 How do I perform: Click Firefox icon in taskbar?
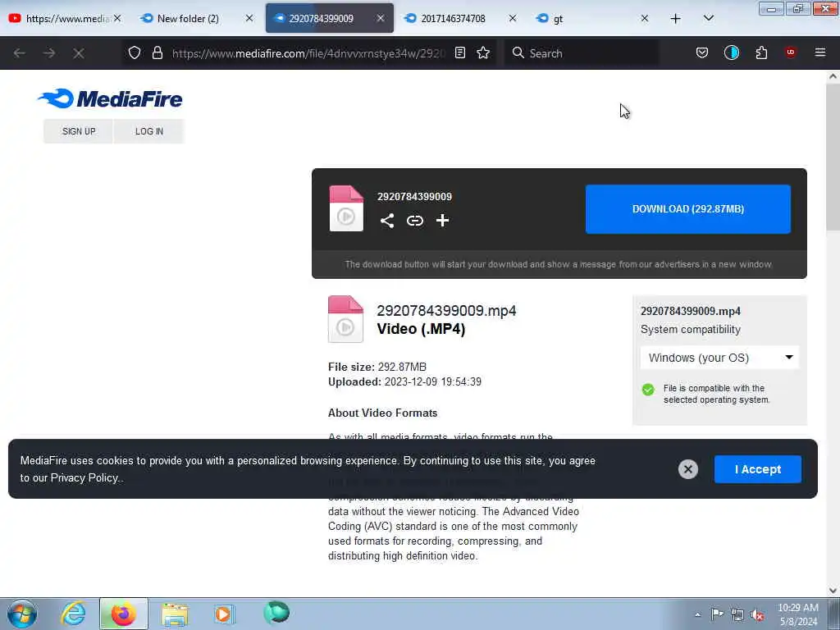(123, 614)
